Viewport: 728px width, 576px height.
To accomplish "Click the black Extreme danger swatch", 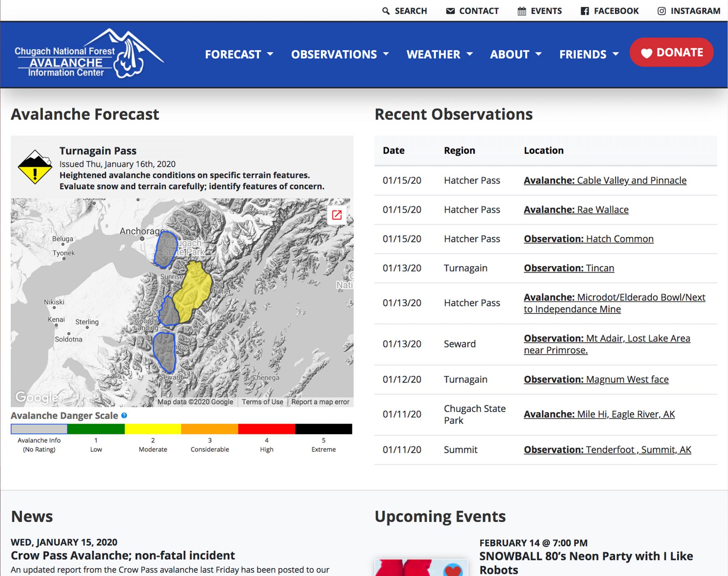I will click(x=324, y=429).
